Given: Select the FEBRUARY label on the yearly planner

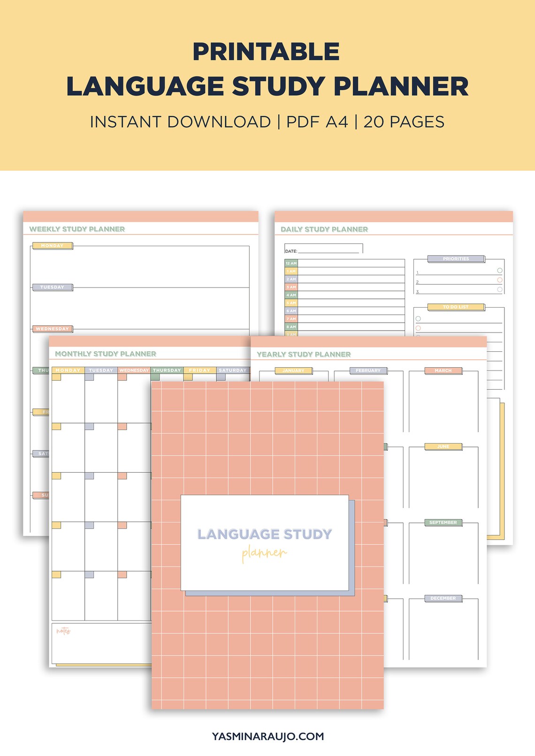Looking at the screenshot, I should click(x=368, y=370).
